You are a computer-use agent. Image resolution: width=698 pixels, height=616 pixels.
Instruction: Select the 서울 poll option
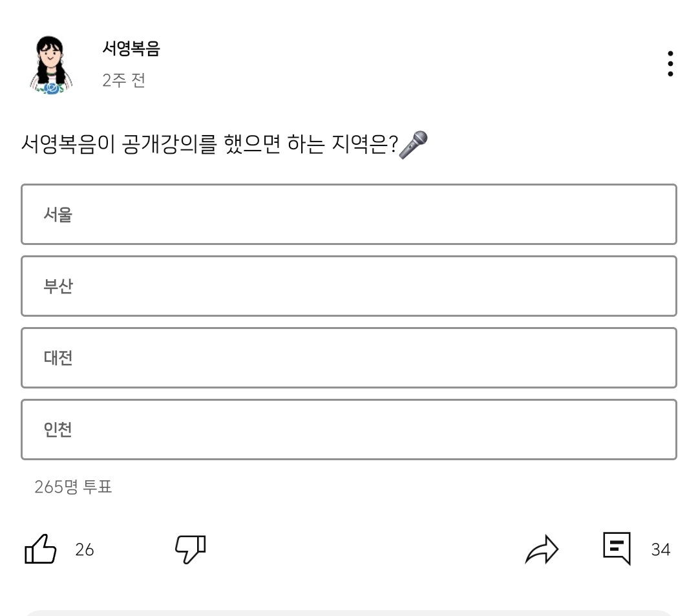[349, 215]
